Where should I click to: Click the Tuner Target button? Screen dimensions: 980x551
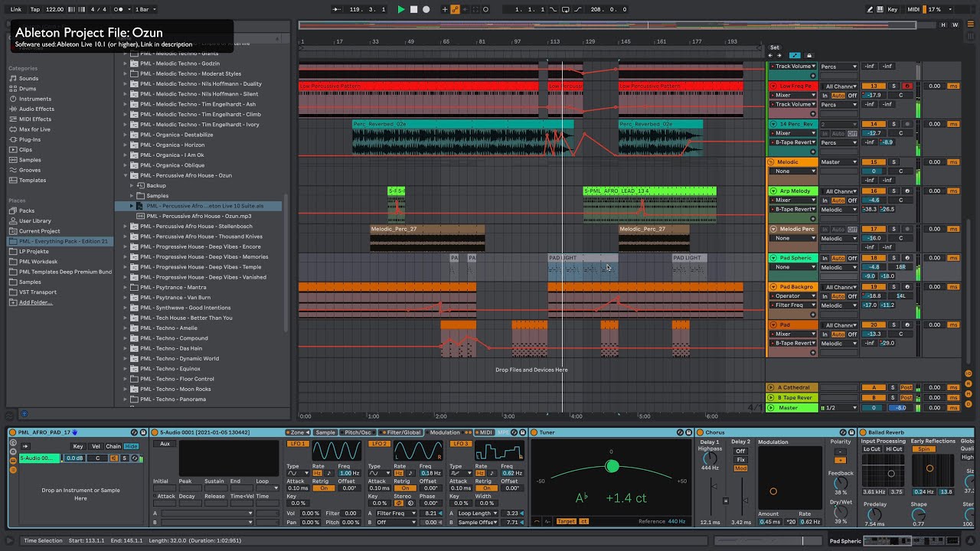pyautogui.click(x=566, y=521)
